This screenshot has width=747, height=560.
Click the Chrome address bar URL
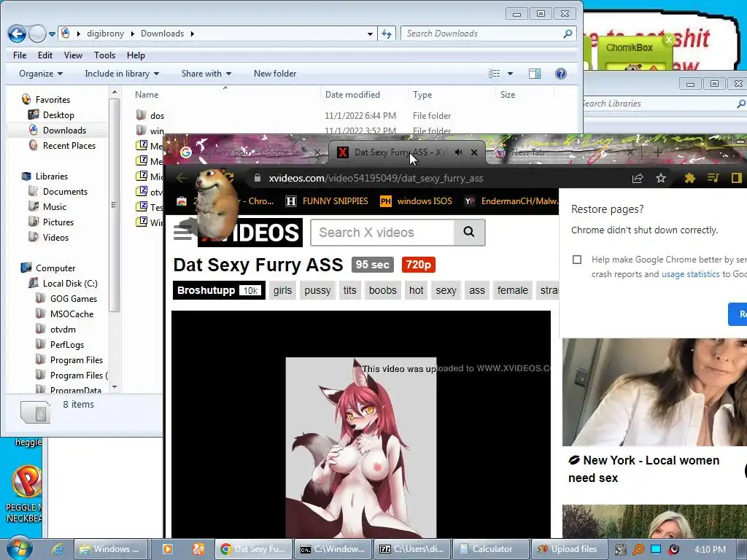click(x=376, y=178)
